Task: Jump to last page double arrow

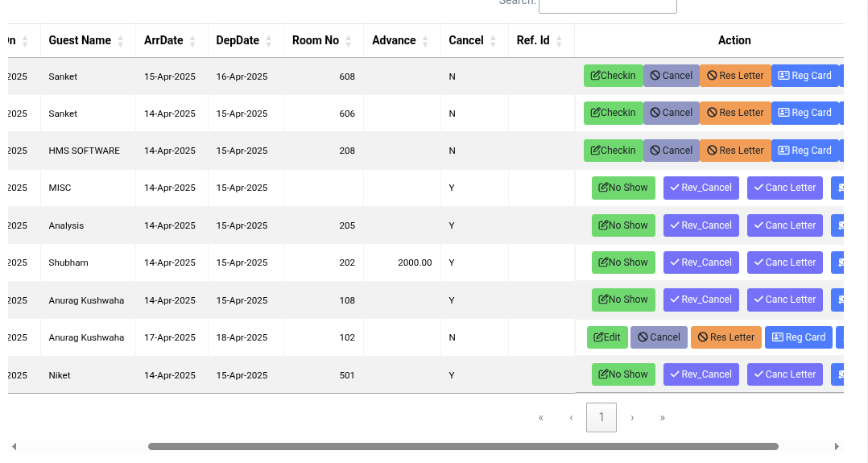Action: tap(662, 417)
